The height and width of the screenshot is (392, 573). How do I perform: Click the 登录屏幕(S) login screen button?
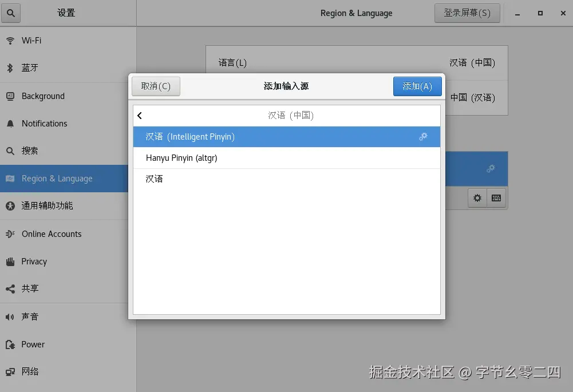click(x=467, y=13)
